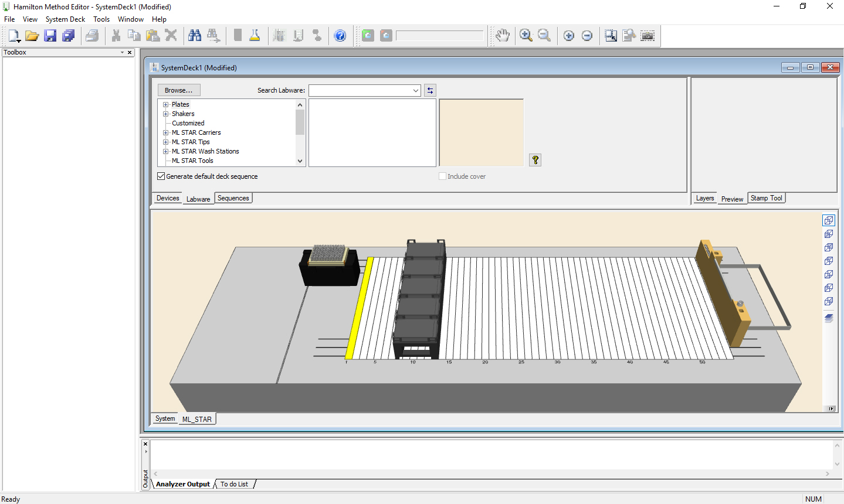
Task: Open an existing method file
Action: [x=32, y=36]
